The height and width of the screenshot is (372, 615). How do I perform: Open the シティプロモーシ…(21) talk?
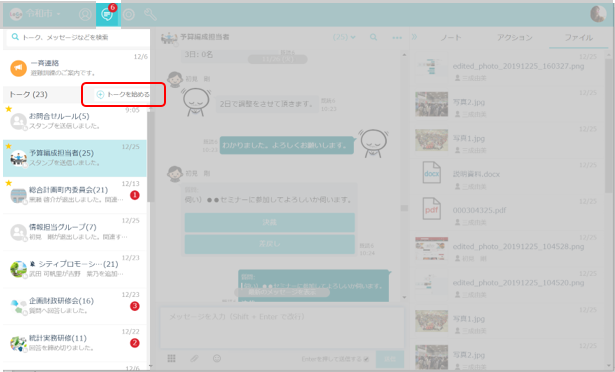75,269
